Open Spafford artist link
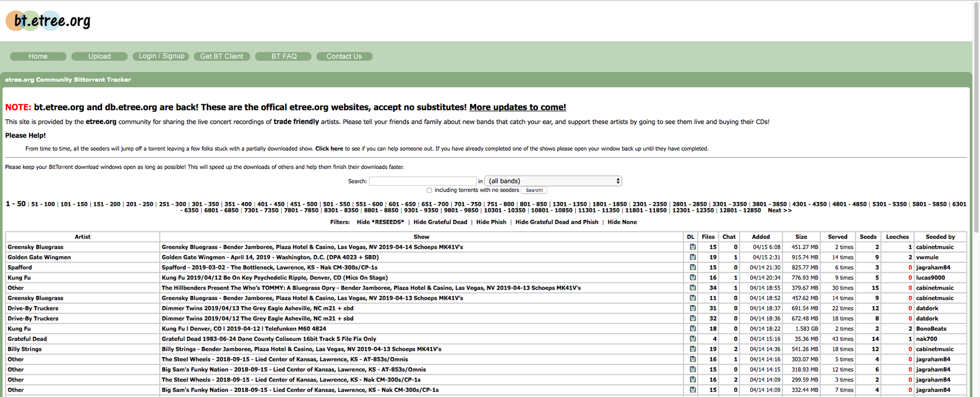 tap(19, 267)
